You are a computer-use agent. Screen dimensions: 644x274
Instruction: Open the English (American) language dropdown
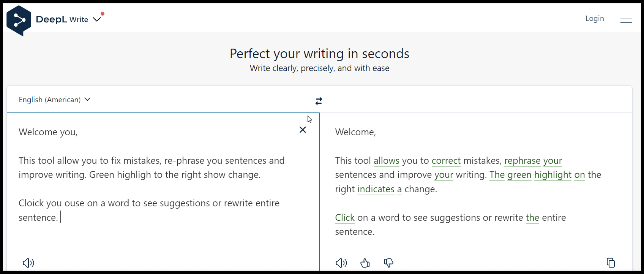[x=55, y=100]
